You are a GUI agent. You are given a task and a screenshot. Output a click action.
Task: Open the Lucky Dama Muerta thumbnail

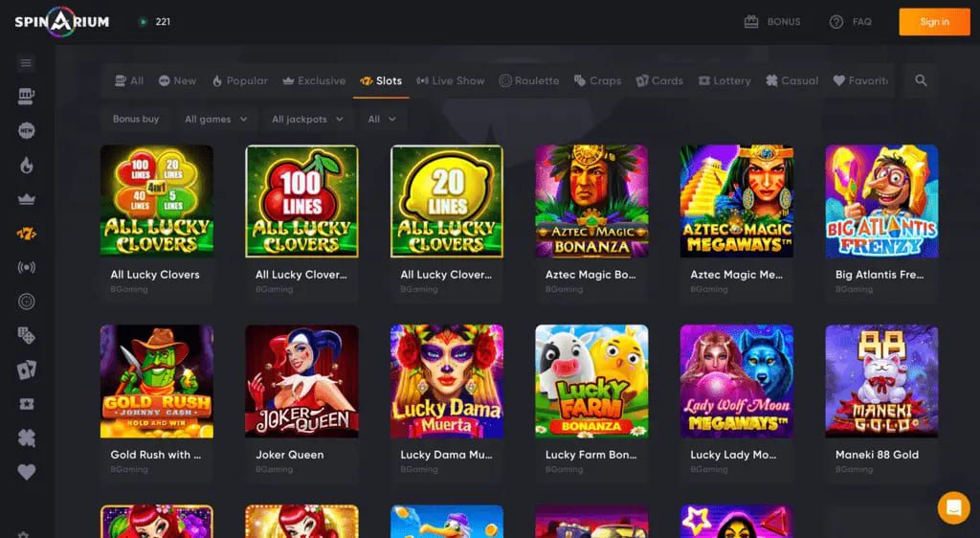click(447, 381)
